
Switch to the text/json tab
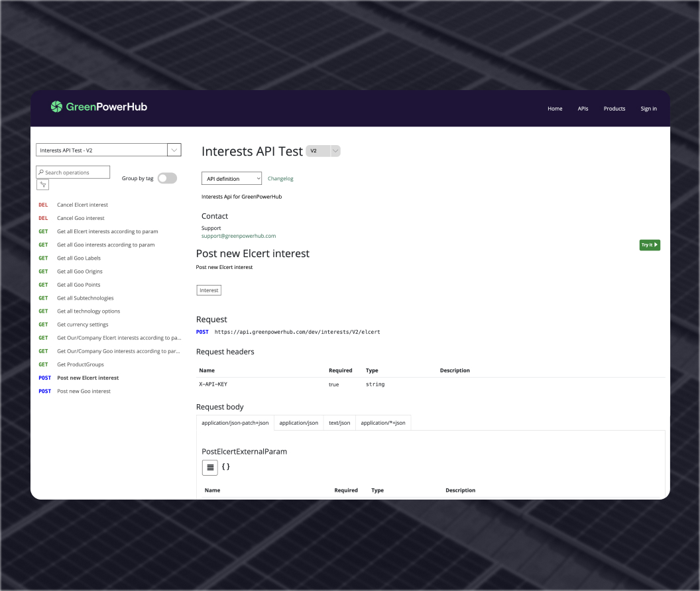[339, 423]
